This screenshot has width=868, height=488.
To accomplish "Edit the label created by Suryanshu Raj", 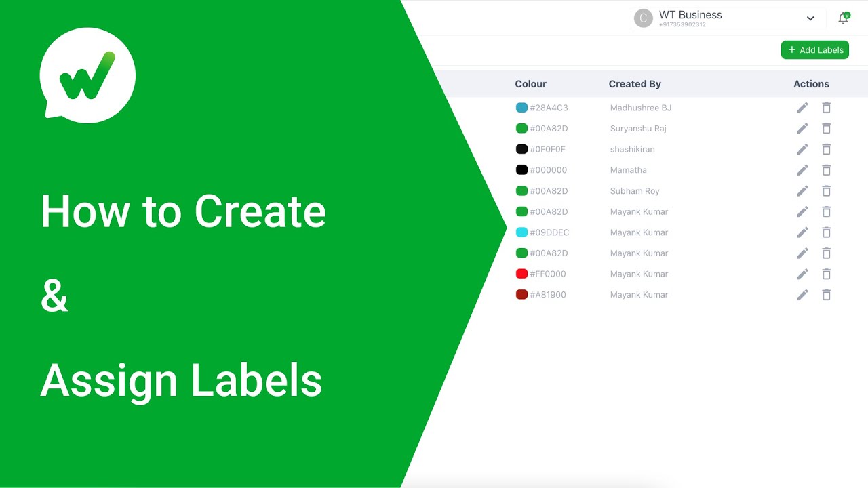I will pos(802,129).
